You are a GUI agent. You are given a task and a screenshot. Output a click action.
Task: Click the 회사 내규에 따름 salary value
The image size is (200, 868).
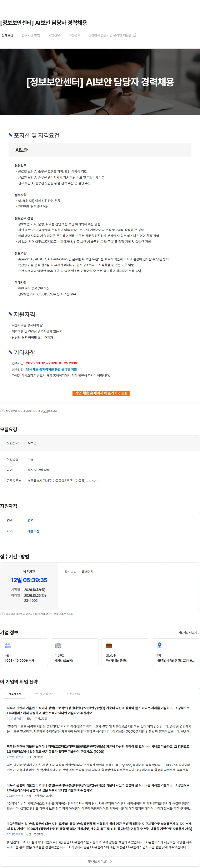(38, 470)
